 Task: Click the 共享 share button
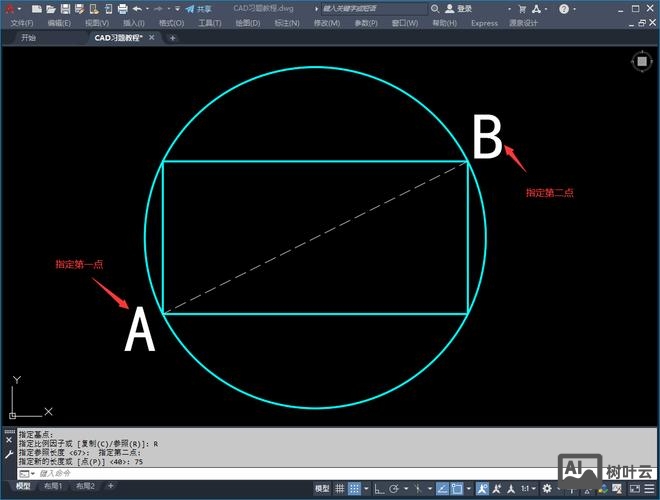[198, 8]
